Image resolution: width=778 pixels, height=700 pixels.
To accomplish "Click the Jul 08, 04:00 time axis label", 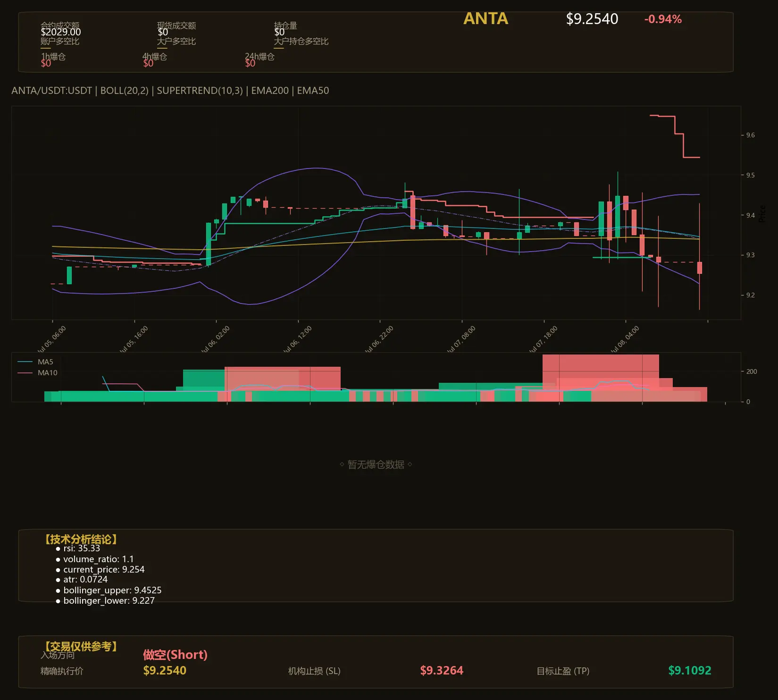I will (x=625, y=339).
